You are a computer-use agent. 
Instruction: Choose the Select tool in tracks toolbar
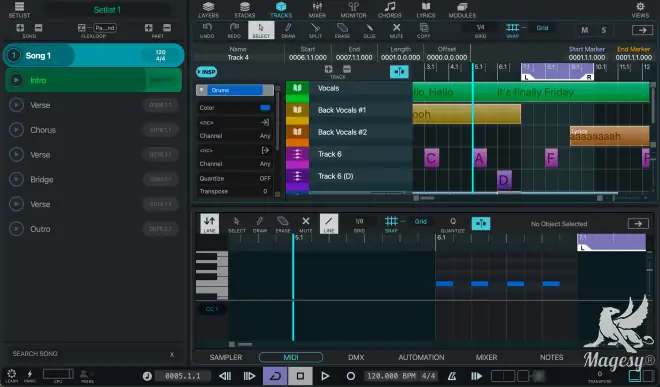[x=261, y=31]
